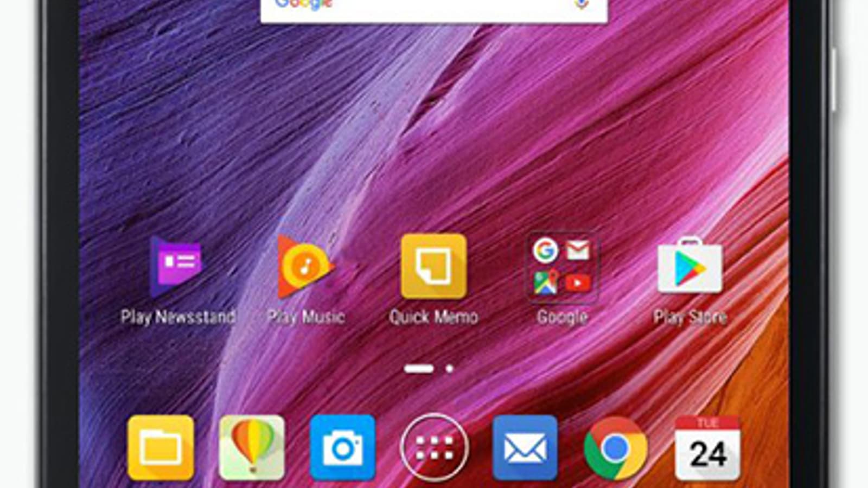This screenshot has height=488, width=868.
Task: Click the "Google" folder label
Action: (562, 317)
